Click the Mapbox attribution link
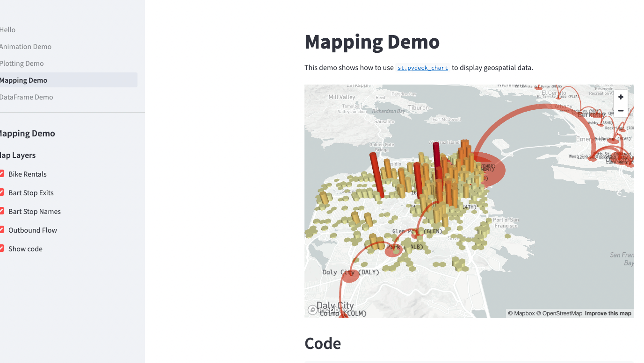 (521, 313)
